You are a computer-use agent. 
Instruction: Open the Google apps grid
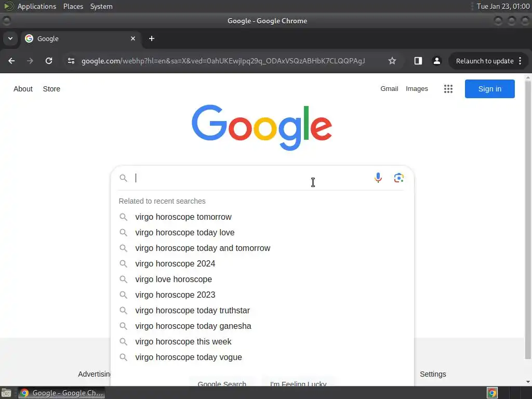click(448, 89)
